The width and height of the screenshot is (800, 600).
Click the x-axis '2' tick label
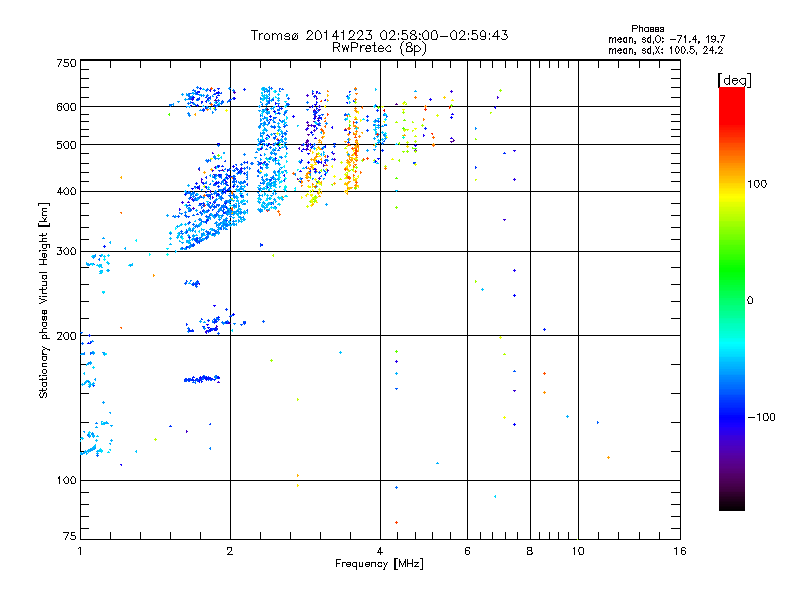point(230,551)
